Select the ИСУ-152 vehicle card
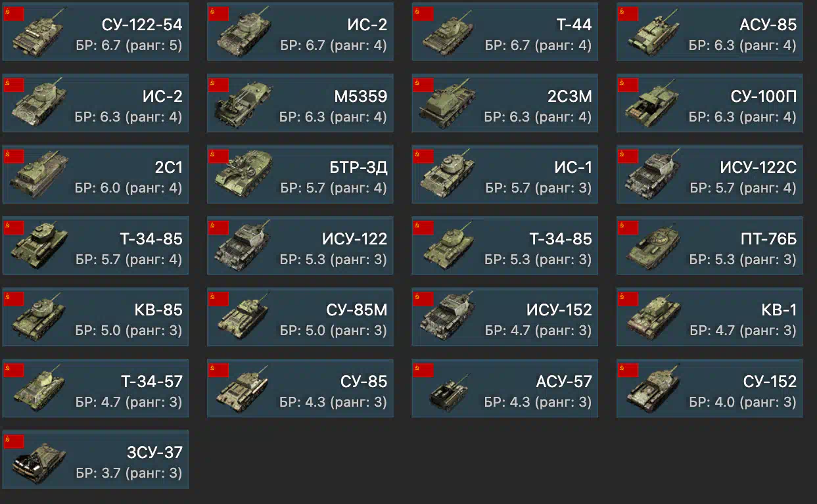Image resolution: width=817 pixels, height=504 pixels. pos(505,317)
